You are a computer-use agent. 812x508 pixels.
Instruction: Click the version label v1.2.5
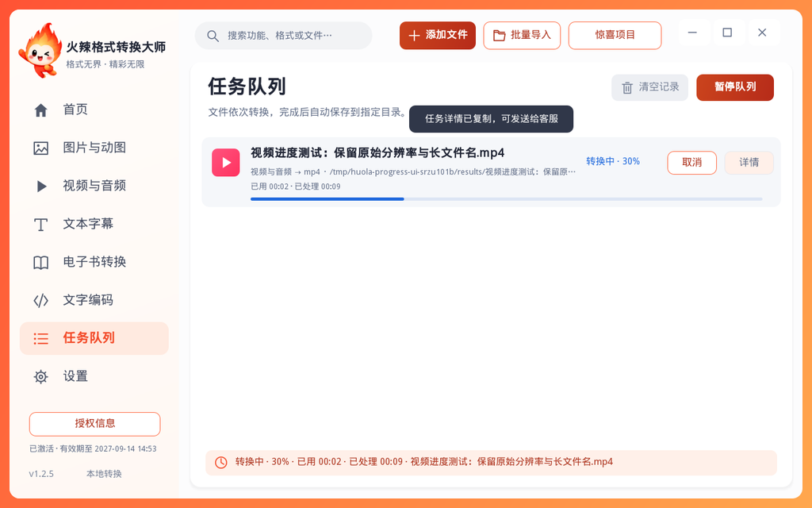[41, 474]
